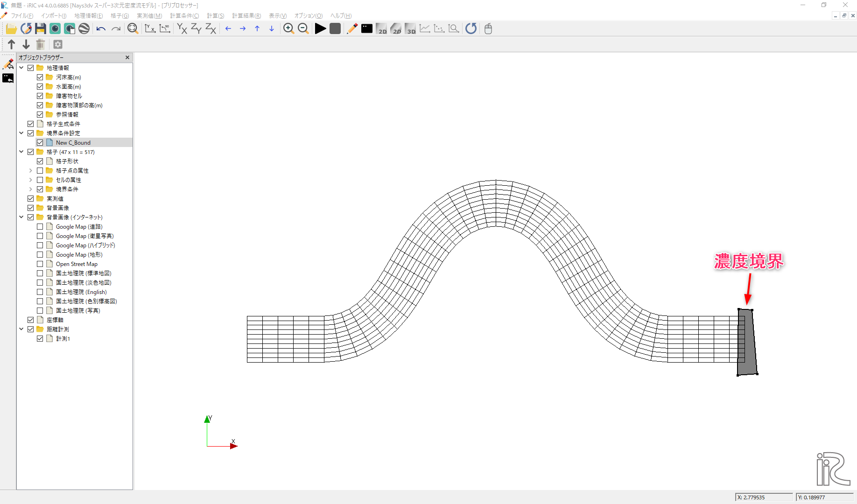Uncheck the 河床高(m) checkbox
857x504 pixels.
click(40, 77)
